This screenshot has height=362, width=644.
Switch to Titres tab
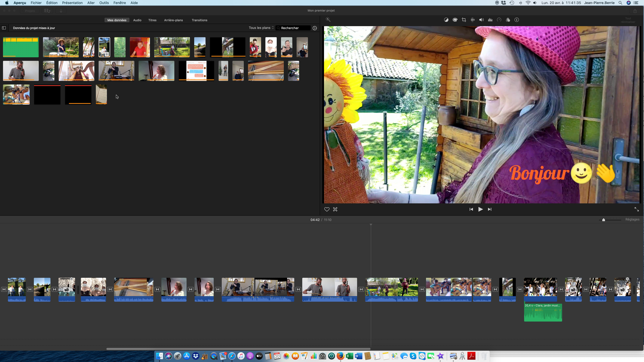click(x=152, y=20)
